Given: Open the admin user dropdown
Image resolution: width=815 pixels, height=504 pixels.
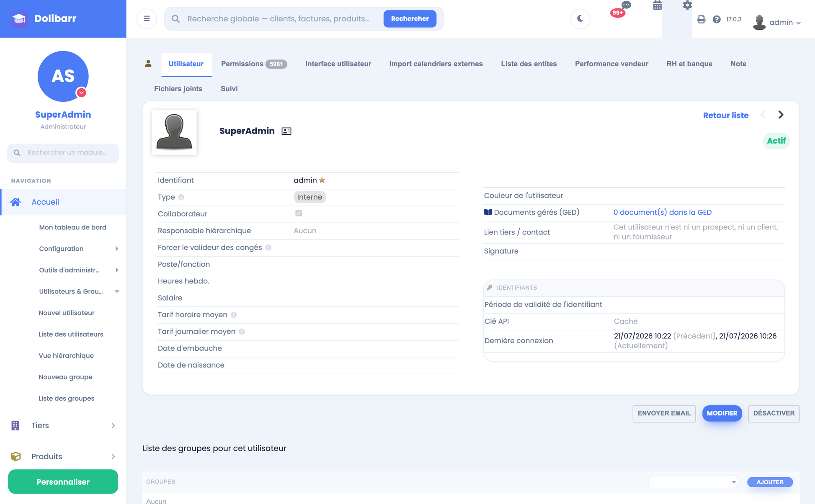Looking at the screenshot, I should coord(785,23).
